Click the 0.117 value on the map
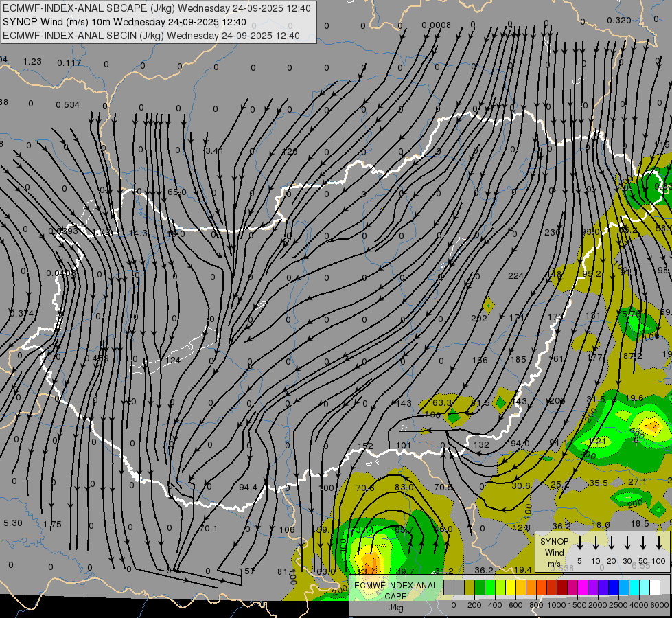The width and height of the screenshot is (672, 618). [x=69, y=63]
